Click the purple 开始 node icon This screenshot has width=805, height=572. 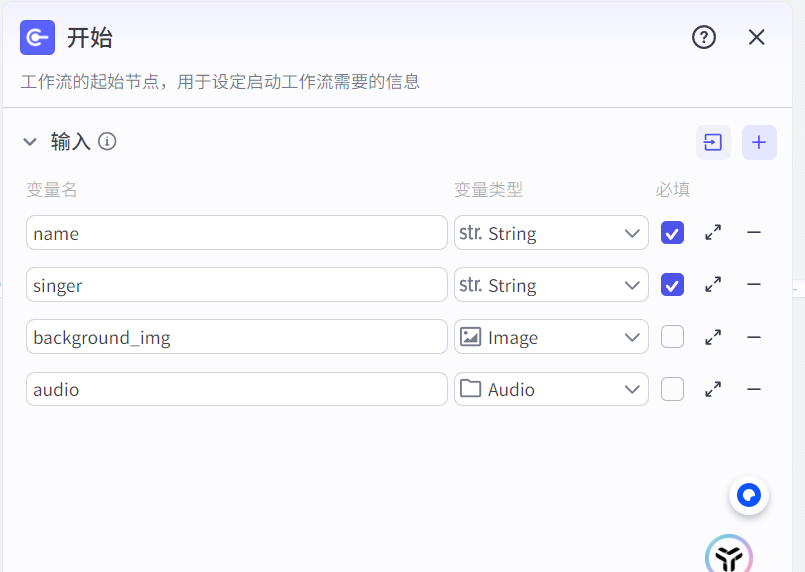(x=37, y=37)
